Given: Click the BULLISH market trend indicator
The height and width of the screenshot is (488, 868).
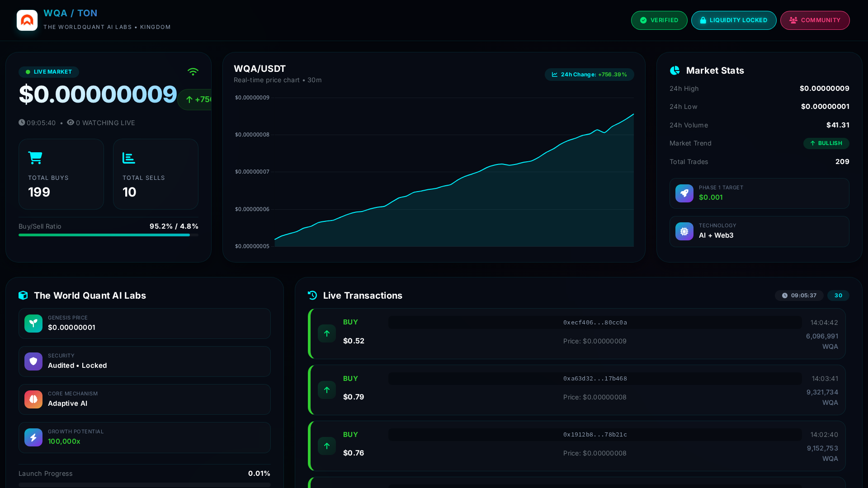Looking at the screenshot, I should click(x=826, y=143).
